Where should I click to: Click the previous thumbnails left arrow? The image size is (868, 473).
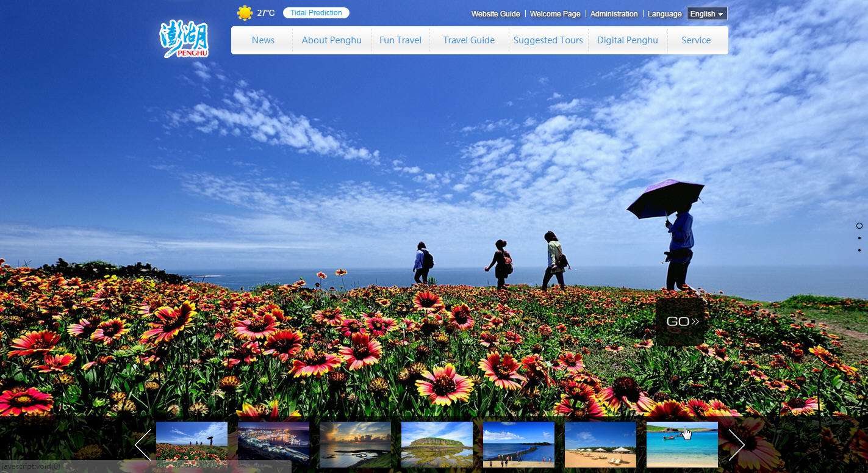pos(143,444)
